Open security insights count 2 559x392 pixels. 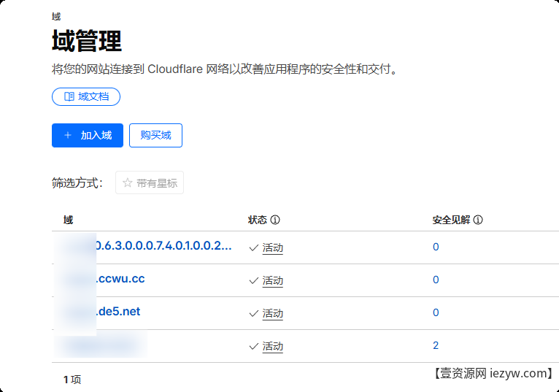(436, 345)
